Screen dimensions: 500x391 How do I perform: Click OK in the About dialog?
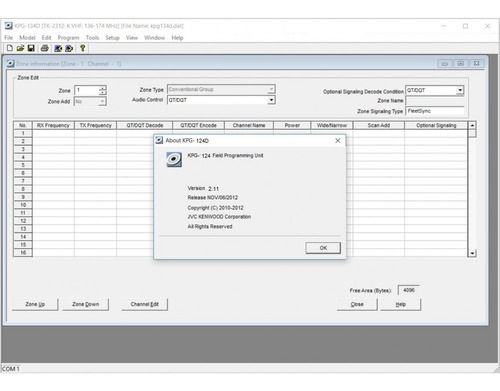(x=323, y=248)
